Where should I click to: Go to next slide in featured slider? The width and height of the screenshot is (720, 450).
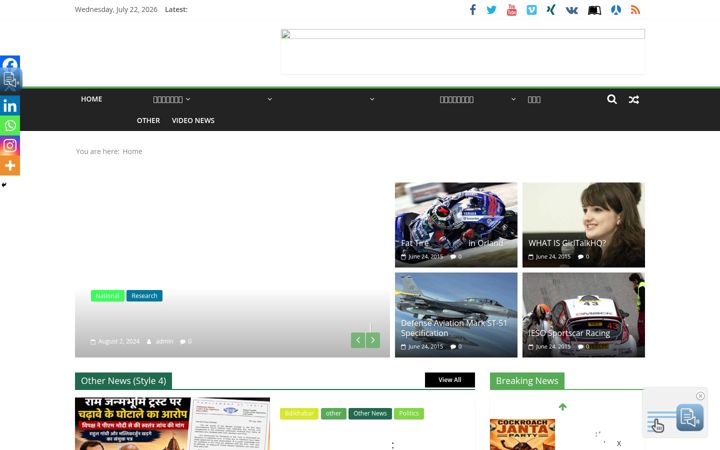click(373, 340)
